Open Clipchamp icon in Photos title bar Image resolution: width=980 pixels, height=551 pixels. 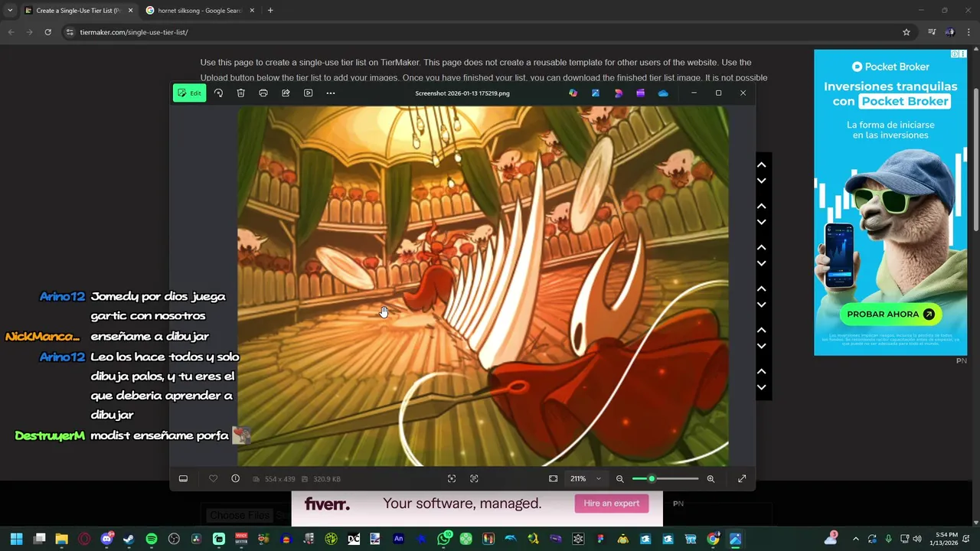tap(640, 93)
